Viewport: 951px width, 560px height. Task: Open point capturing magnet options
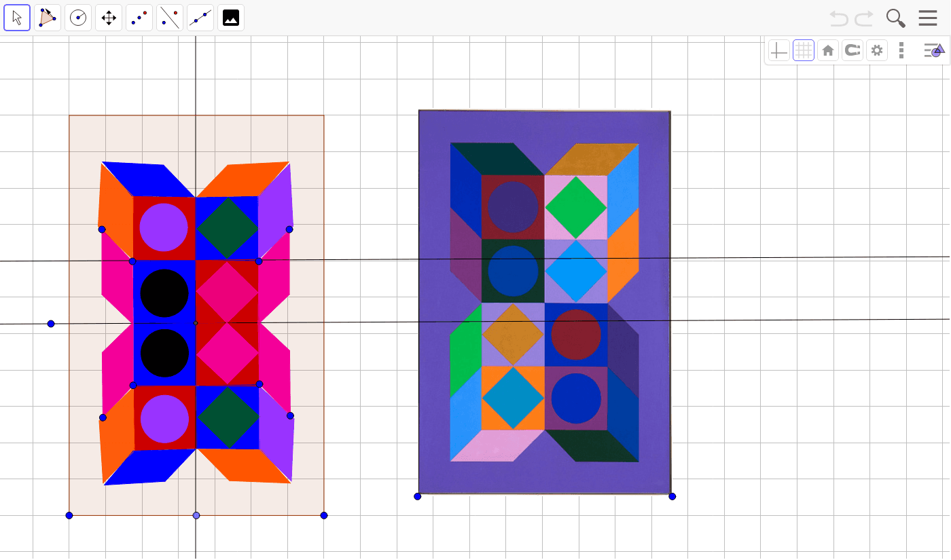click(853, 50)
